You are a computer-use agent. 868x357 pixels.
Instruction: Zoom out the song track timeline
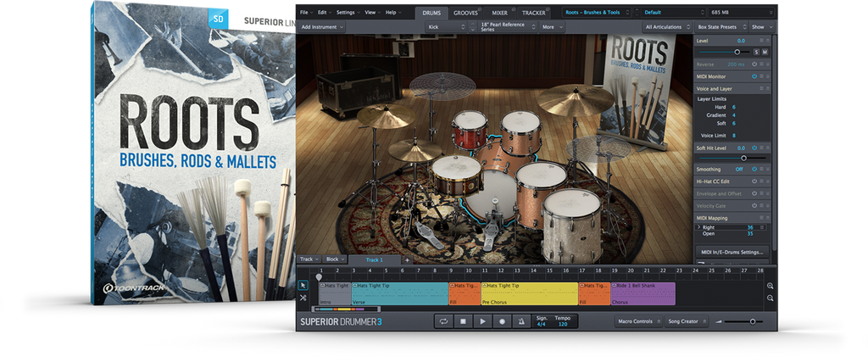[x=770, y=298]
